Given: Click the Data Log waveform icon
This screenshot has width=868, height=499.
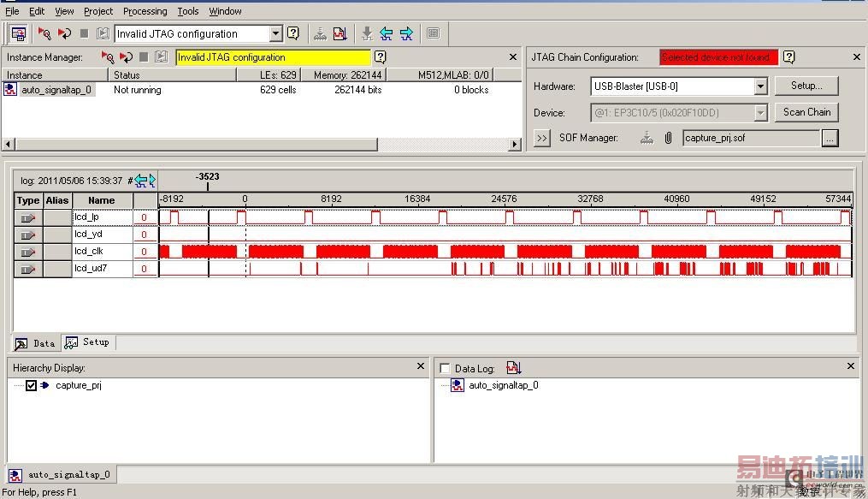Looking at the screenshot, I should tap(514, 368).
